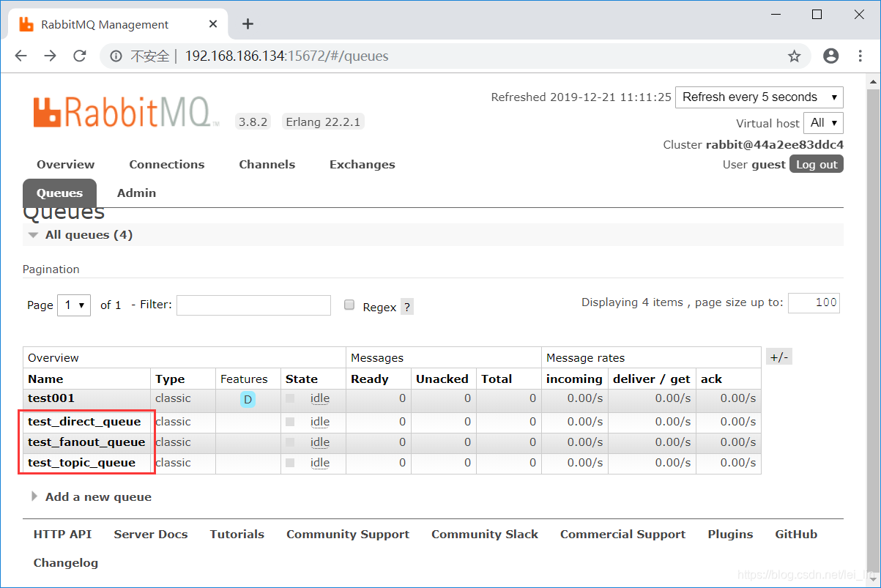Viewport: 881px width, 588px height.
Task: Open the Chrome profile avatar
Action: (830, 56)
